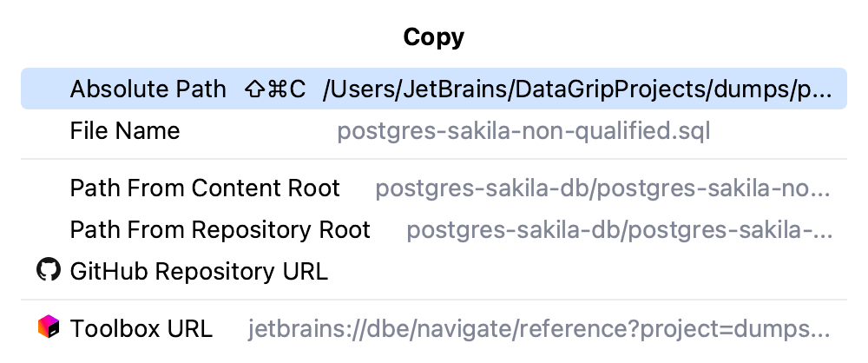Choose File Name copy option
This screenshot has height=363, width=868.
pos(433,131)
